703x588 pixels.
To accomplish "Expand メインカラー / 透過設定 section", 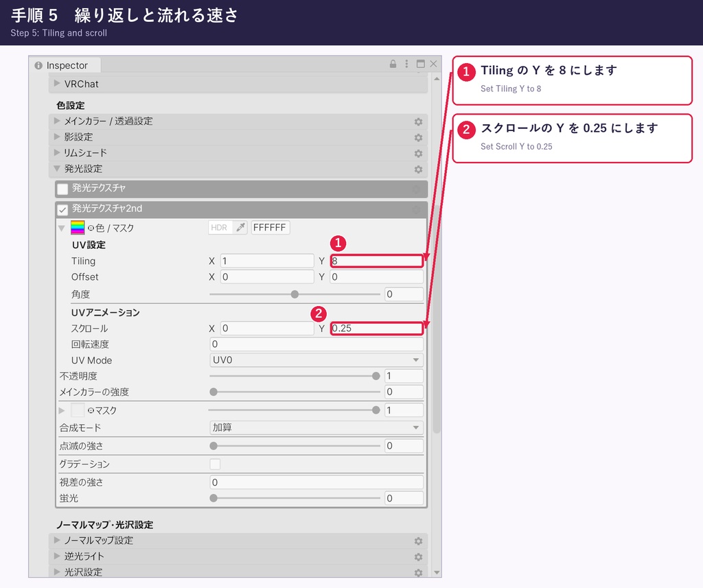I will [56, 121].
